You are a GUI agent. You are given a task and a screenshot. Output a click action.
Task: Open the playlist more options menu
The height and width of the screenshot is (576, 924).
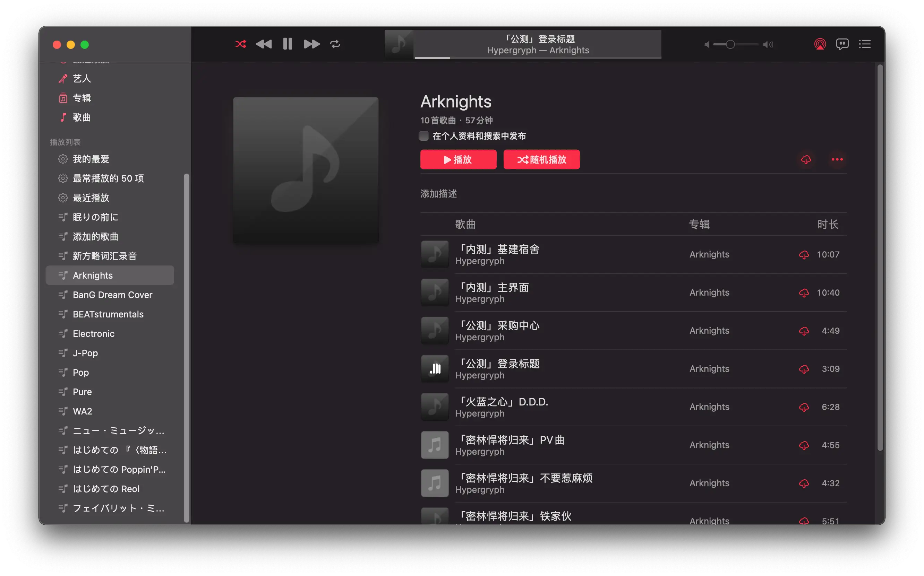click(837, 160)
